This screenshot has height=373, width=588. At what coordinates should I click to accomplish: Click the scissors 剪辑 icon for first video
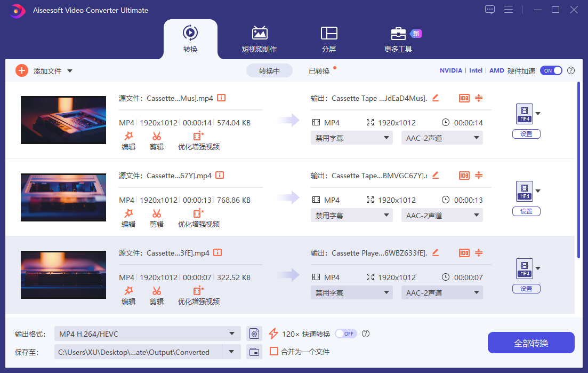[157, 137]
